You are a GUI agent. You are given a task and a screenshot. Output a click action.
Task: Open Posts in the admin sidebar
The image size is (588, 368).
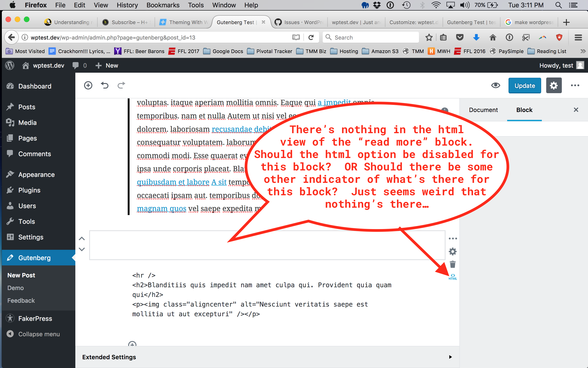pos(27,107)
